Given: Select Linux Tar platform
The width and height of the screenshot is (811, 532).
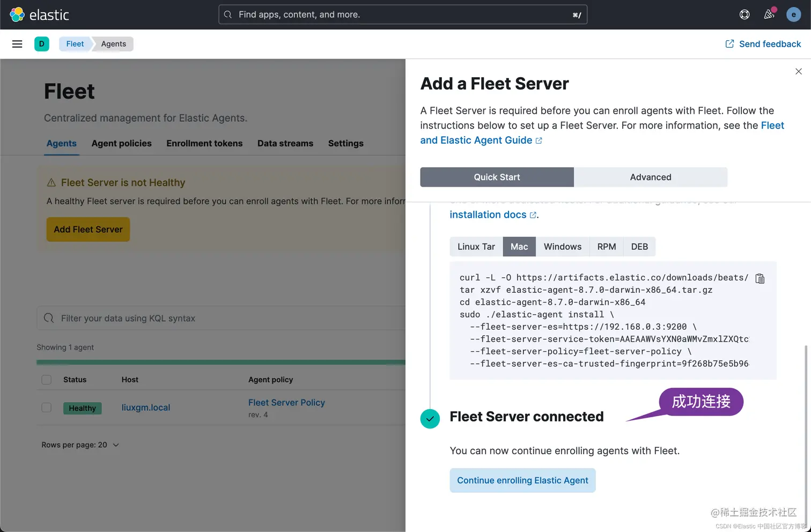Looking at the screenshot, I should pos(476,247).
